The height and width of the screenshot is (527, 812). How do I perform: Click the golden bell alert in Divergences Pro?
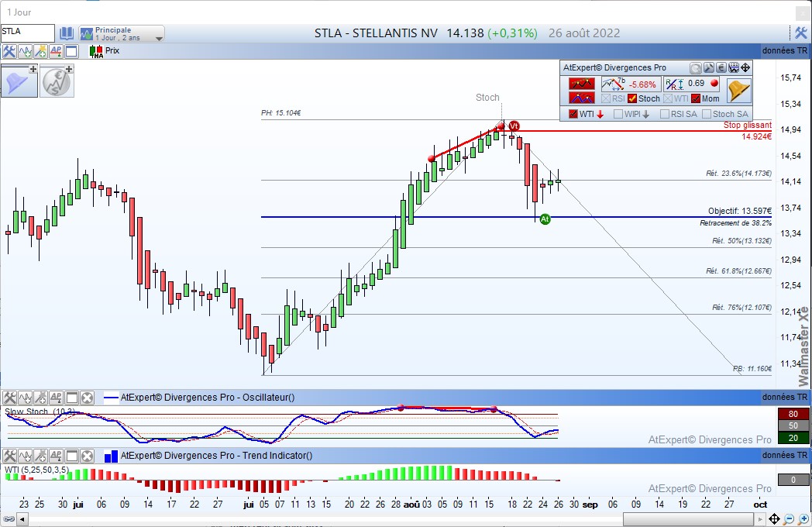[x=738, y=91]
